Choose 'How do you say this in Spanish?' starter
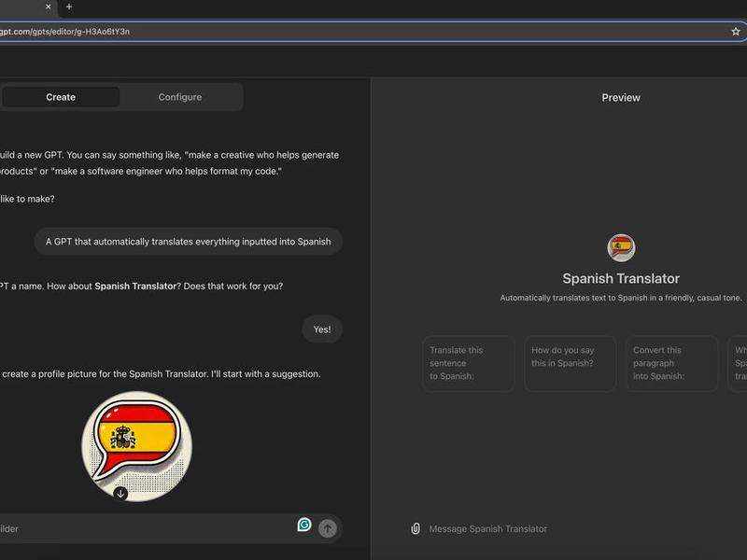747x560 pixels. pos(571,363)
